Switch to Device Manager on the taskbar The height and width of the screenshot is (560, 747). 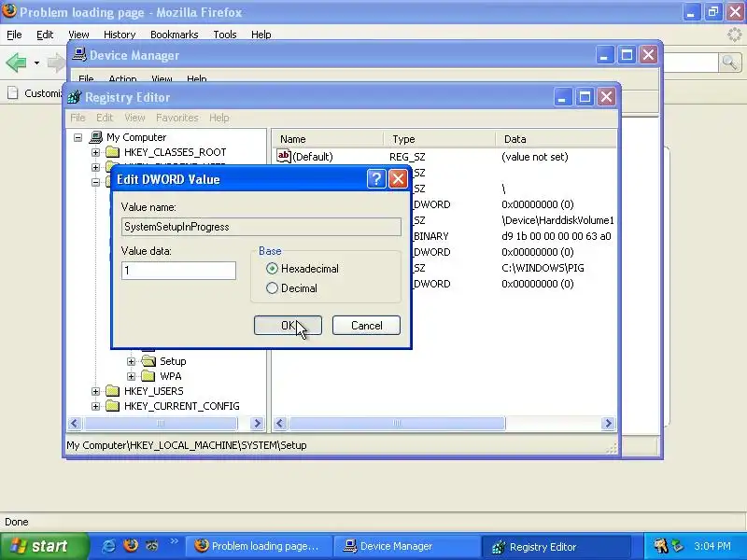pyautogui.click(x=406, y=546)
